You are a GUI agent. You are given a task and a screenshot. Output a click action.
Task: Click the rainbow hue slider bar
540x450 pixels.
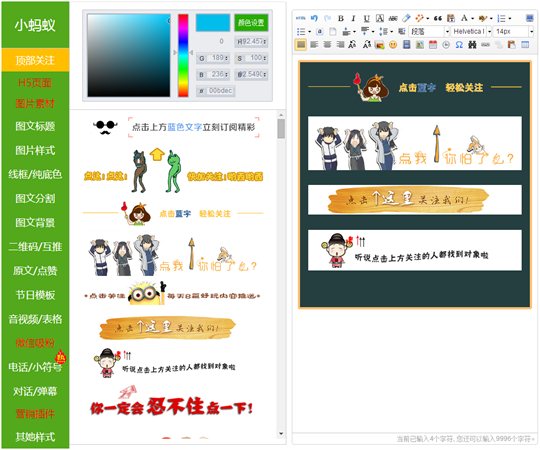pyautogui.click(x=183, y=55)
